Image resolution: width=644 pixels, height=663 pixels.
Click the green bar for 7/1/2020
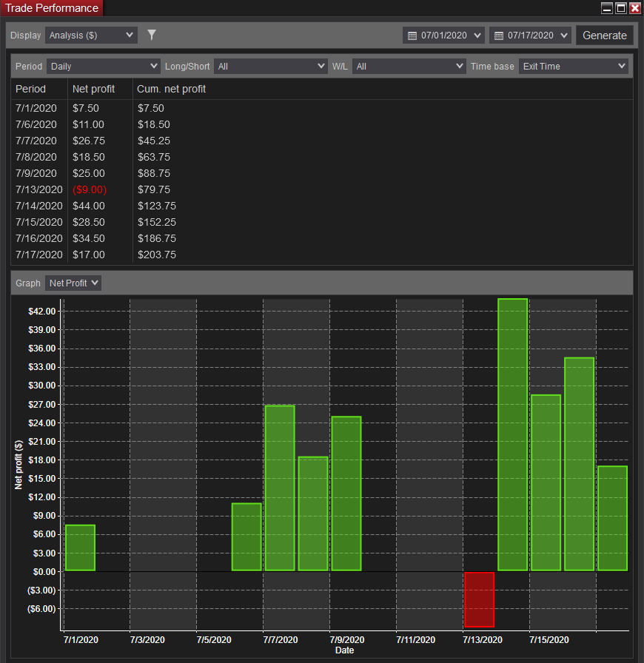point(80,548)
